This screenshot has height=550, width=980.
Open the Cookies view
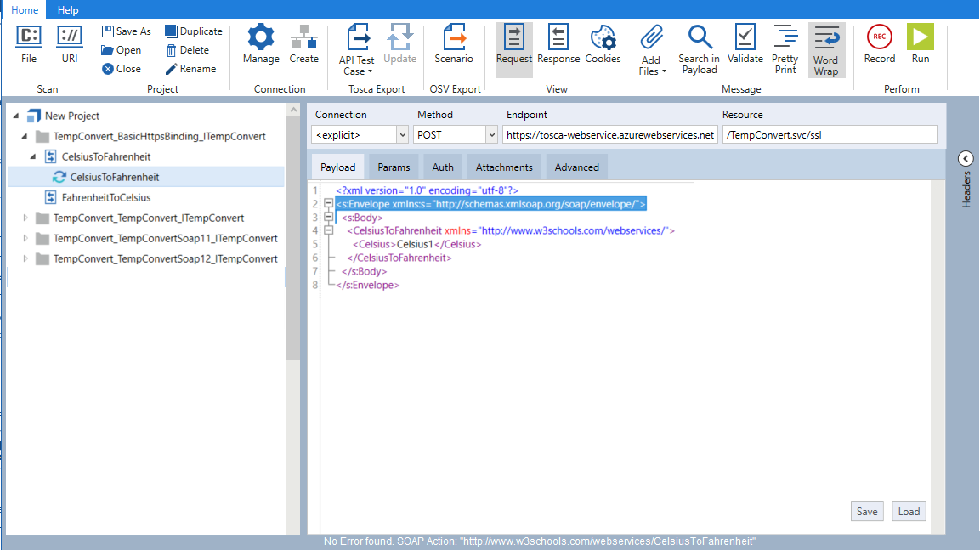click(x=603, y=38)
